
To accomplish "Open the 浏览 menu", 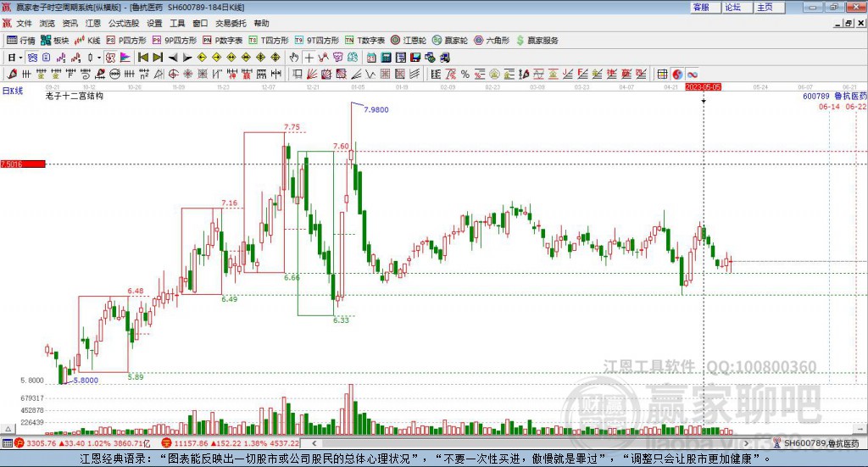I will point(47,23).
